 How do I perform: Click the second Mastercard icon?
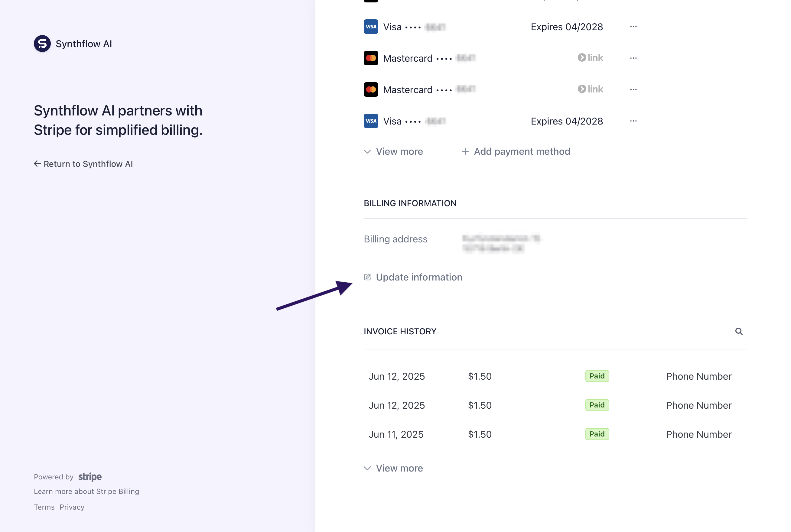pyautogui.click(x=371, y=89)
